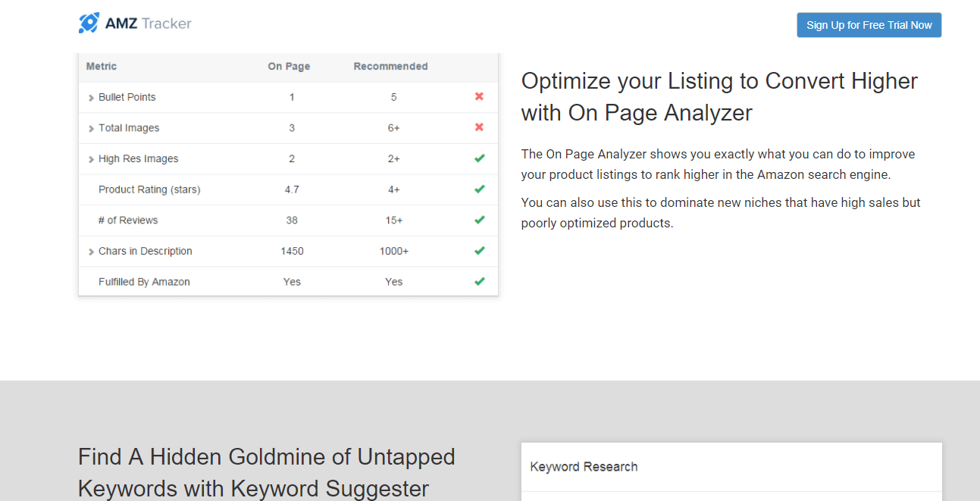Select the On Page column header

pyautogui.click(x=289, y=67)
